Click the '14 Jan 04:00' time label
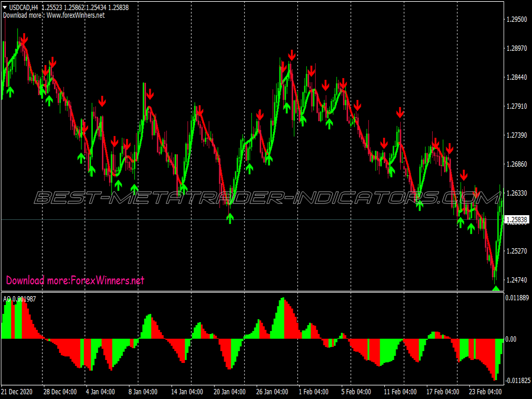The image size is (532, 399). click(187, 392)
